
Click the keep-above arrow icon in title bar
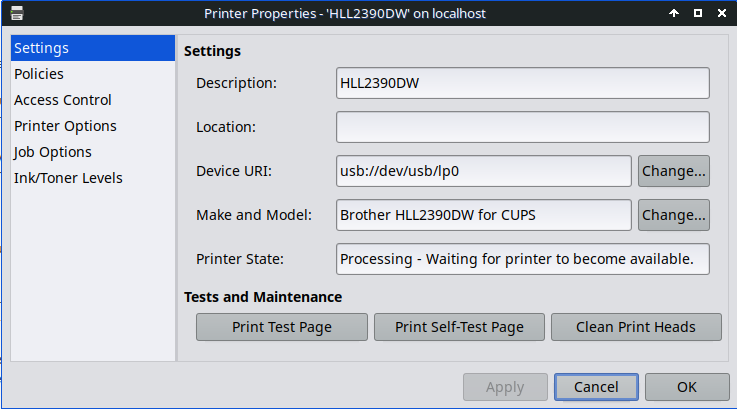point(674,13)
